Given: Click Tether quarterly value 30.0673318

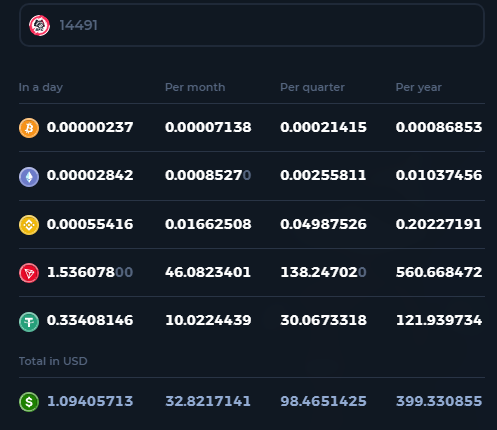Looking at the screenshot, I should (x=323, y=320).
